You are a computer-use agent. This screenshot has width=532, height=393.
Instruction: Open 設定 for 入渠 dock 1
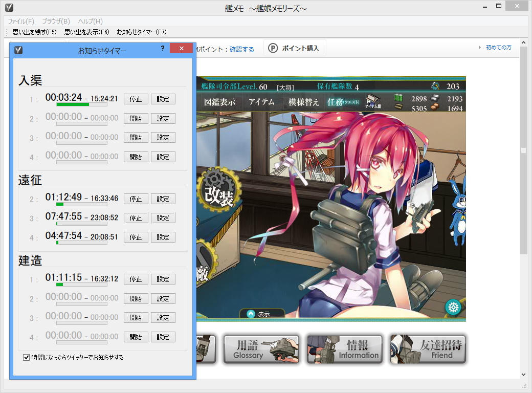click(x=163, y=99)
